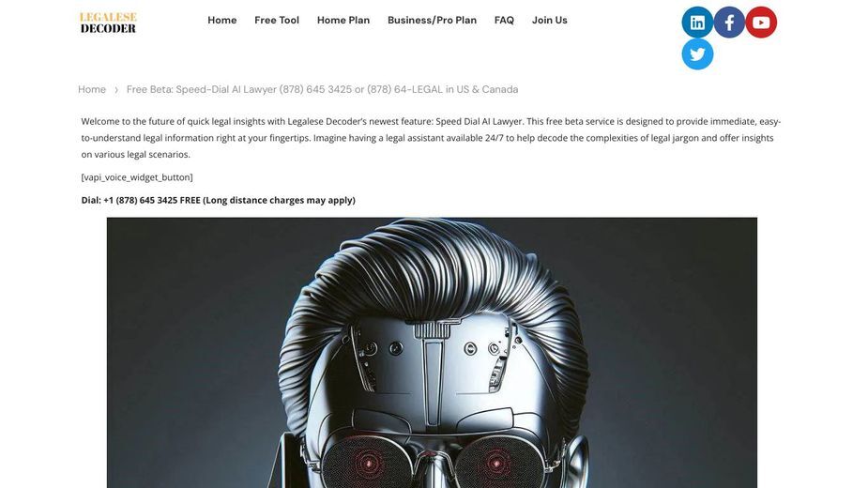
Task: Select Home Plan in the navigation
Action: [x=343, y=20]
